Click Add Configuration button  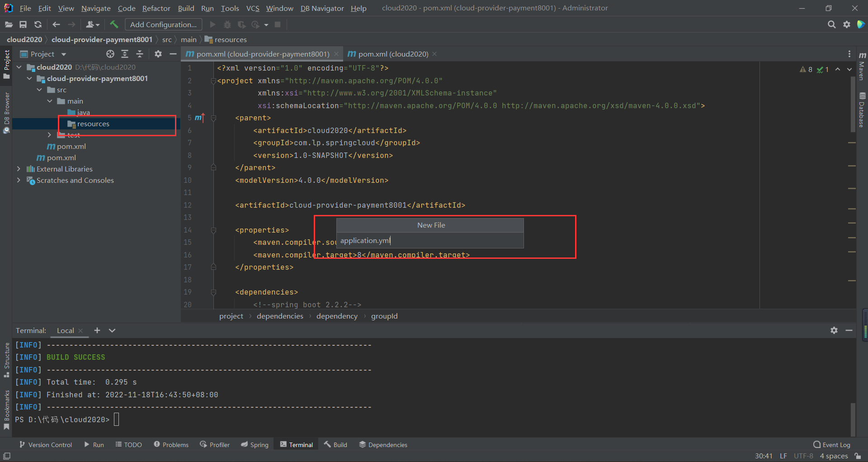[163, 24]
